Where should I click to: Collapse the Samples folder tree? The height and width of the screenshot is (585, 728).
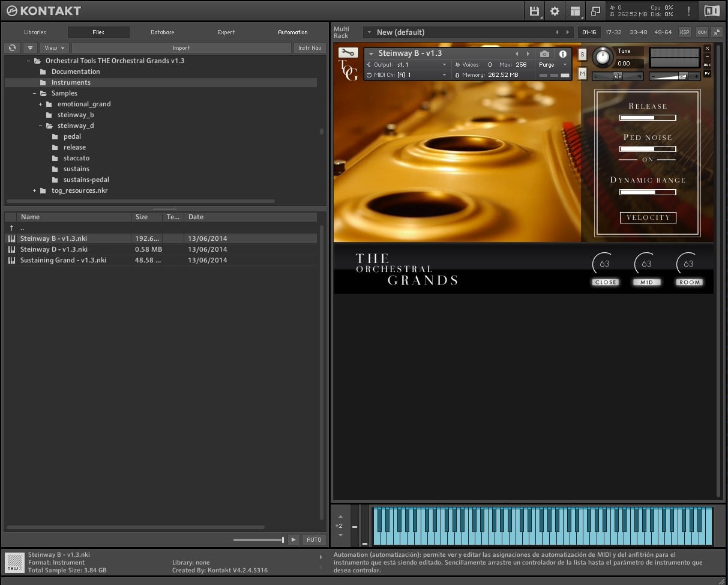click(34, 93)
